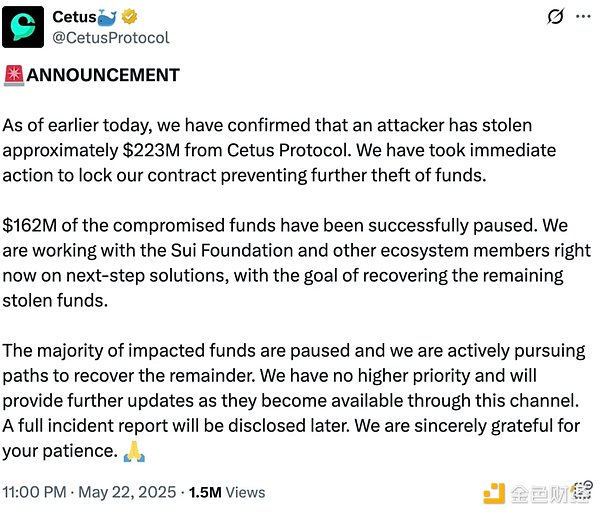Open the @CetusProtocol handle link
600x515 pixels.
(x=110, y=38)
